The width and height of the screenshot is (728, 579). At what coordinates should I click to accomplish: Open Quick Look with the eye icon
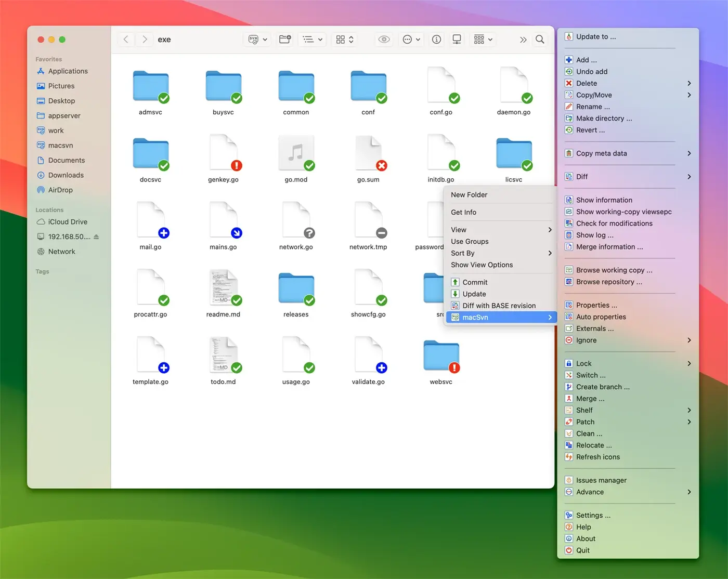pyautogui.click(x=384, y=39)
